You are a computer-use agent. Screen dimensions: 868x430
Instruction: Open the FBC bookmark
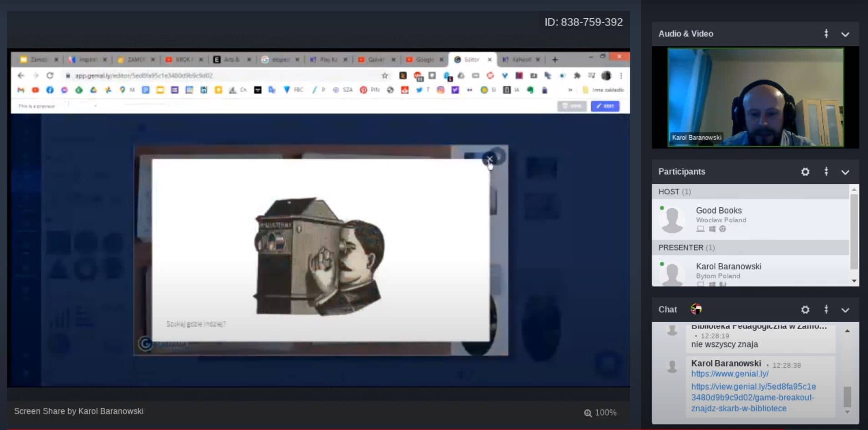[293, 90]
